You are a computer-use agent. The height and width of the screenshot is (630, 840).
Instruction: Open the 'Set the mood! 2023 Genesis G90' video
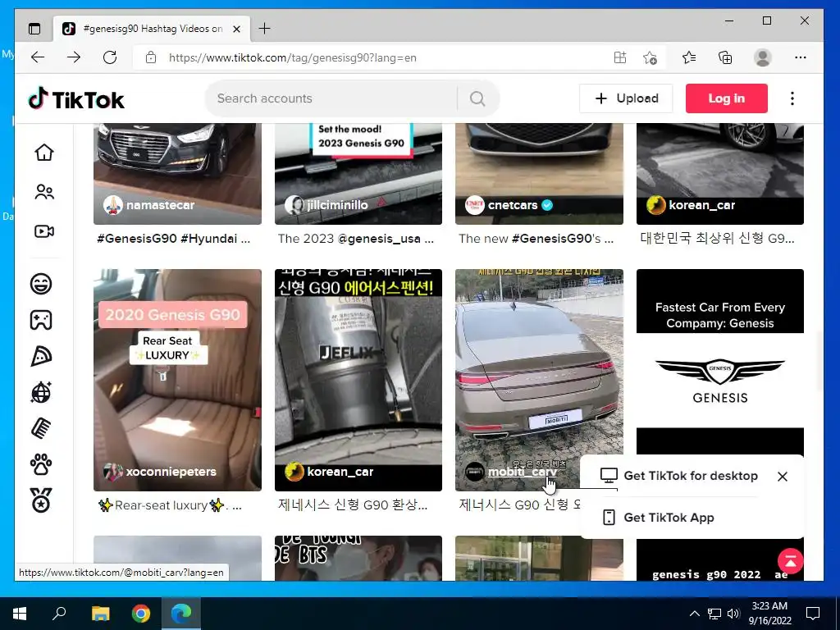pos(358,174)
